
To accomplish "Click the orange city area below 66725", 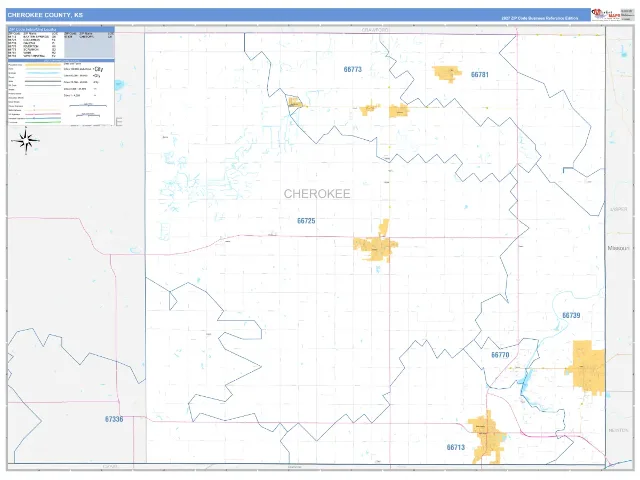I will click(376, 246).
